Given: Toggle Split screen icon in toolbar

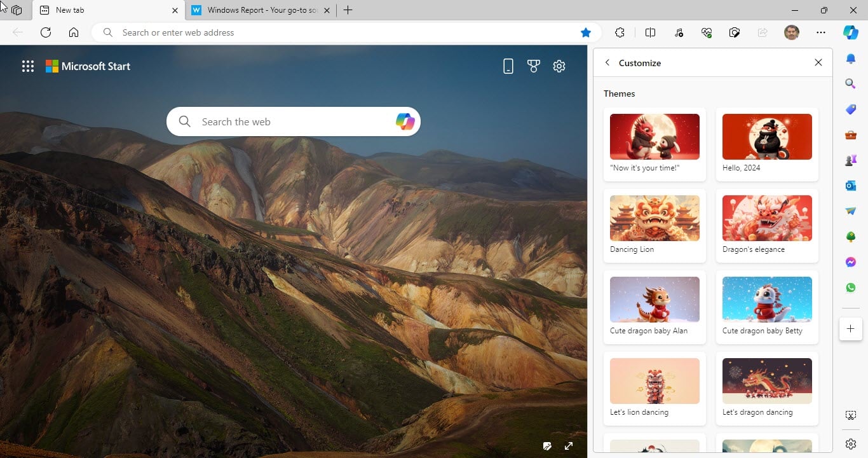Looking at the screenshot, I should coord(650,32).
